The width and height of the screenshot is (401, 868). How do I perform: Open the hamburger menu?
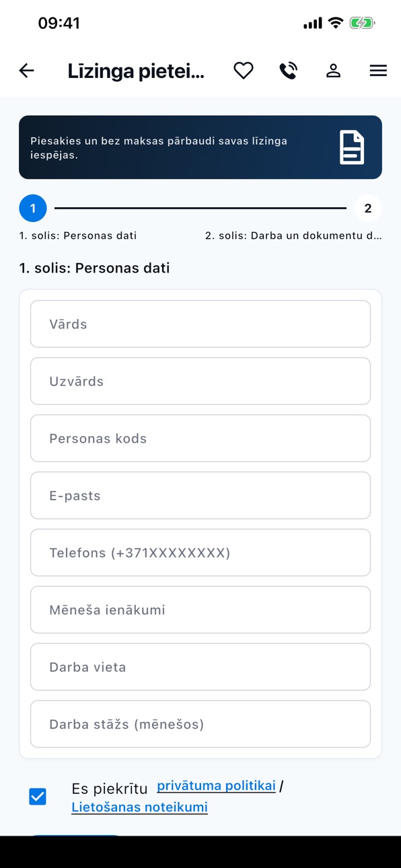(x=378, y=71)
